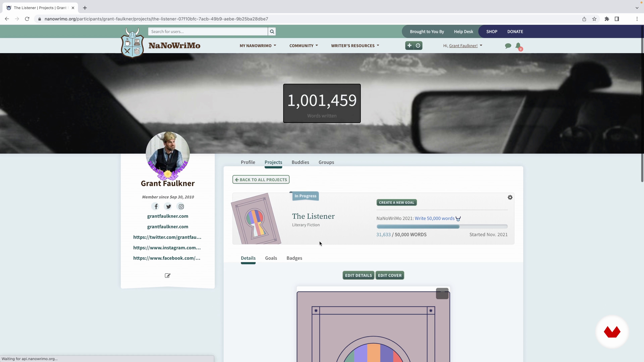Switch to Groups tab
This screenshot has width=644, height=362.
pyautogui.click(x=326, y=162)
